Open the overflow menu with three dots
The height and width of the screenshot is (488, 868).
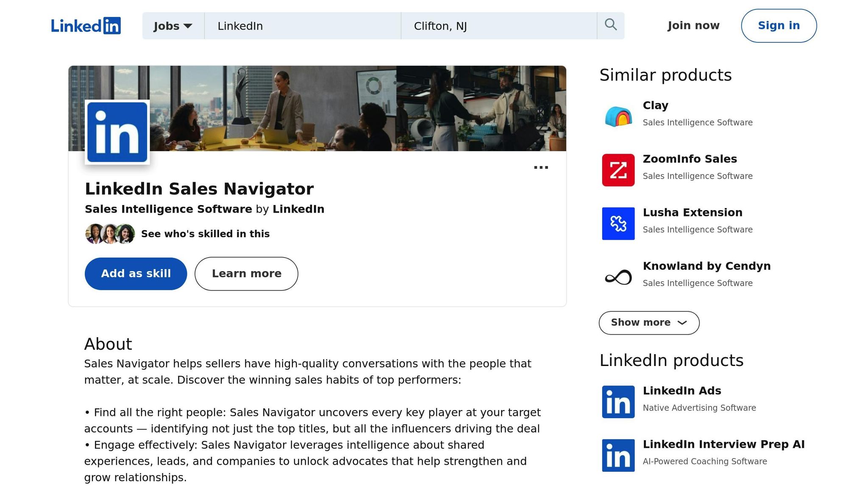(x=541, y=167)
